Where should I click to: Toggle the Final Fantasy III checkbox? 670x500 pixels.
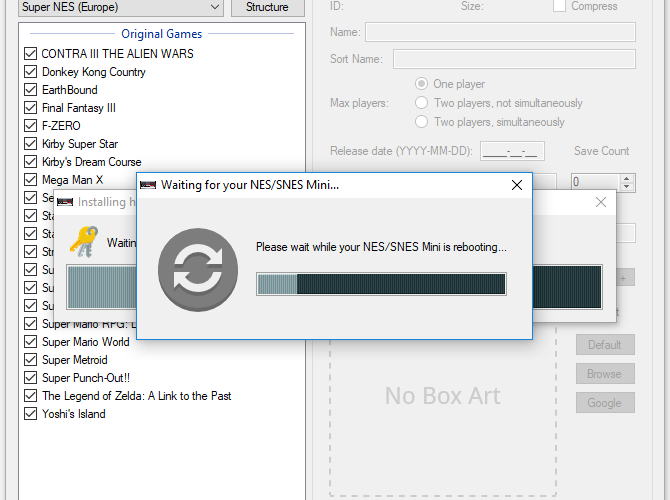pos(30,107)
